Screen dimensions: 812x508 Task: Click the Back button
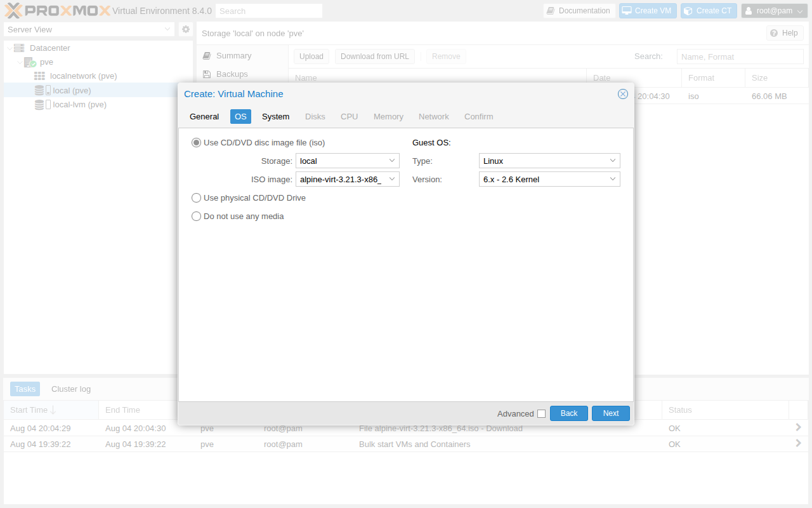click(569, 413)
